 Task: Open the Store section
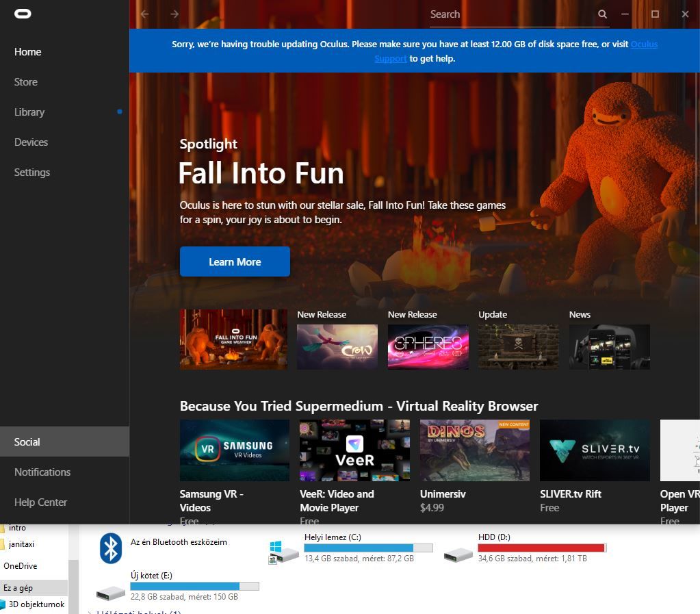[26, 81]
